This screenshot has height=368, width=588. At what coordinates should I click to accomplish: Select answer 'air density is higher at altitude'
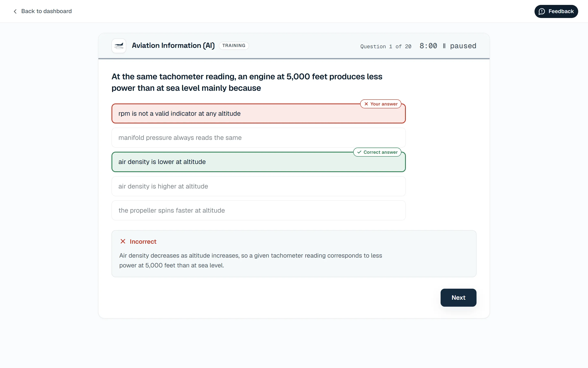pyautogui.click(x=258, y=186)
